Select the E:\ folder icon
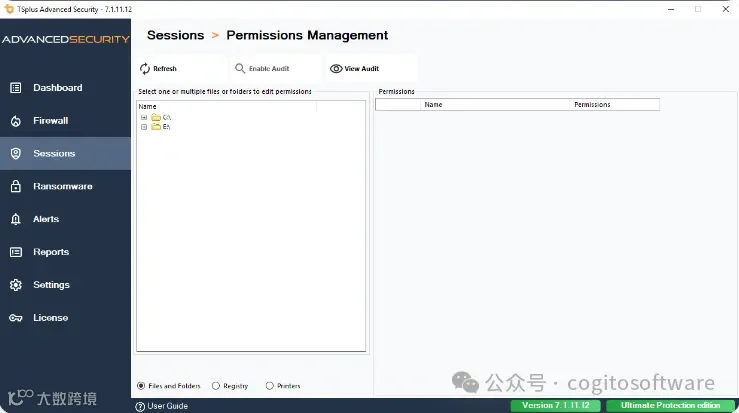739x413 pixels. 156,127
